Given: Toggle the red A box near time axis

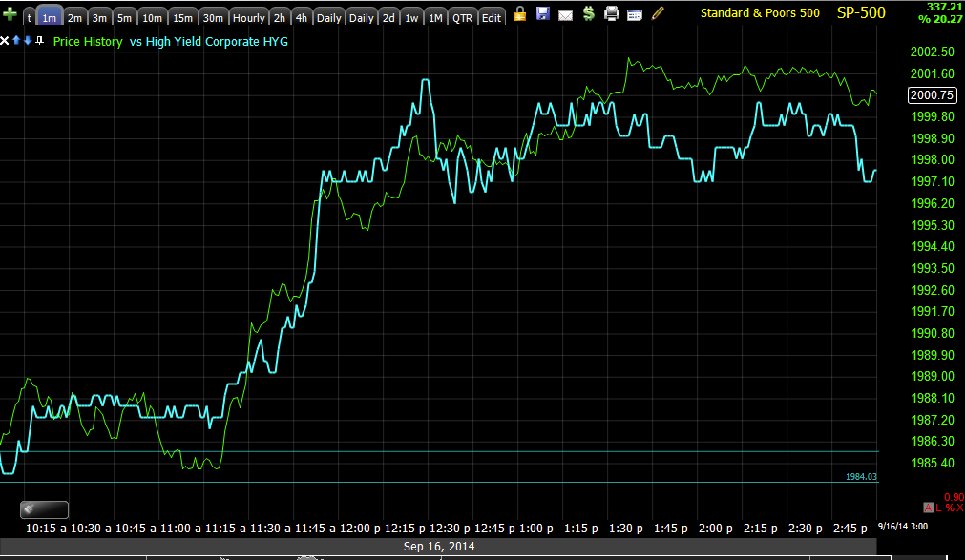Looking at the screenshot, I should coord(928,508).
